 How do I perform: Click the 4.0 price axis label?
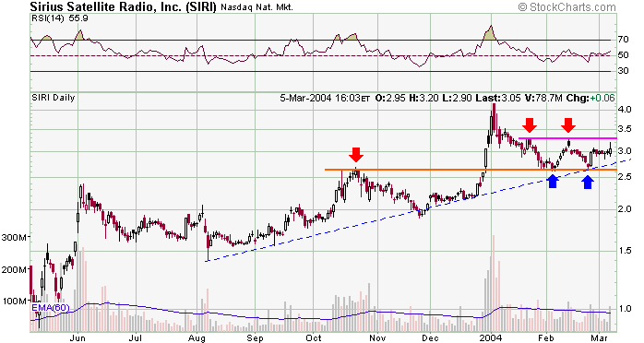tap(625, 110)
